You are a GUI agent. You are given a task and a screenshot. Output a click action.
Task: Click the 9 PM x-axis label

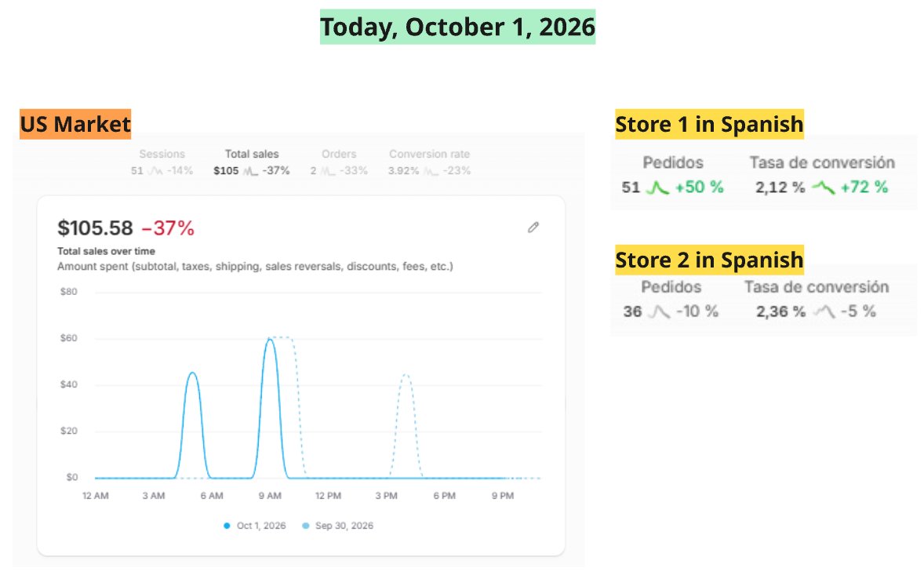(503, 496)
